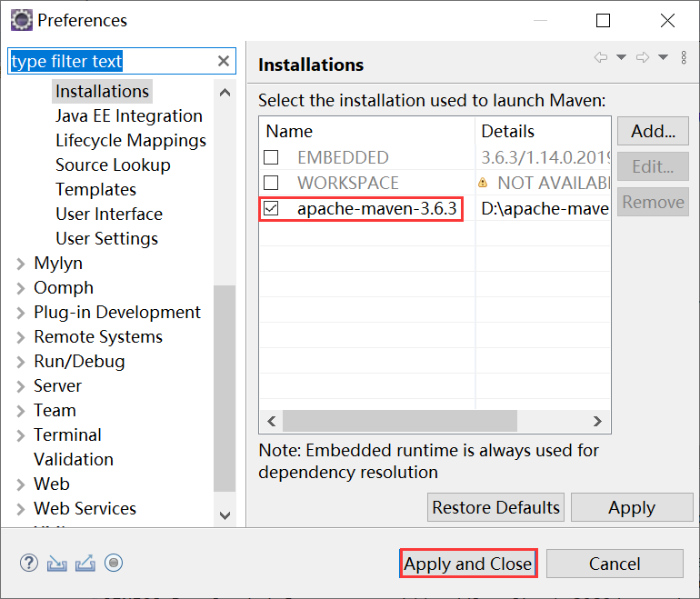Close the Preferences window
The width and height of the screenshot is (700, 599).
click(667, 20)
